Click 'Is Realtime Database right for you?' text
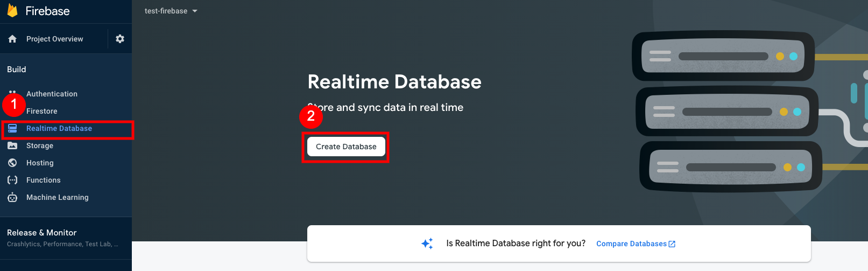The image size is (868, 271). tap(516, 244)
